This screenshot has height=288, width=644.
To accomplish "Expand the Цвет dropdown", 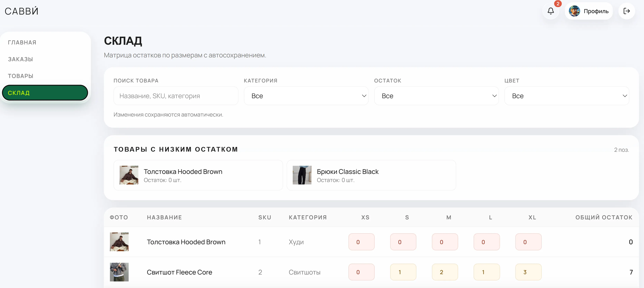I will (566, 96).
